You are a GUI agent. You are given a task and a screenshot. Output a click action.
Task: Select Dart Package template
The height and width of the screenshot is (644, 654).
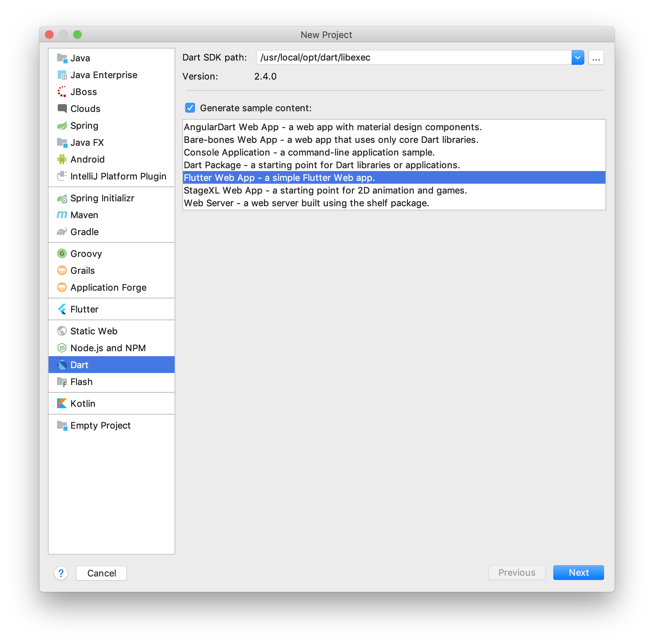[x=394, y=165]
